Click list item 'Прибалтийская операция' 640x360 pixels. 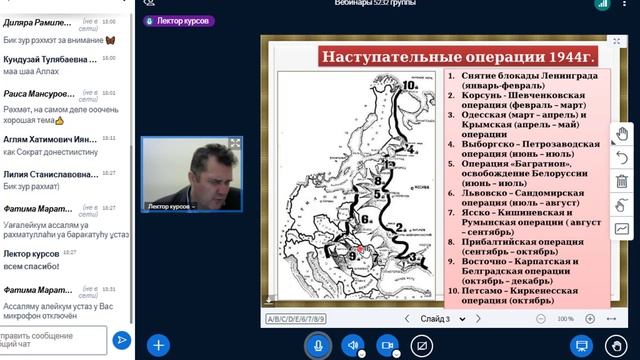tap(522, 247)
